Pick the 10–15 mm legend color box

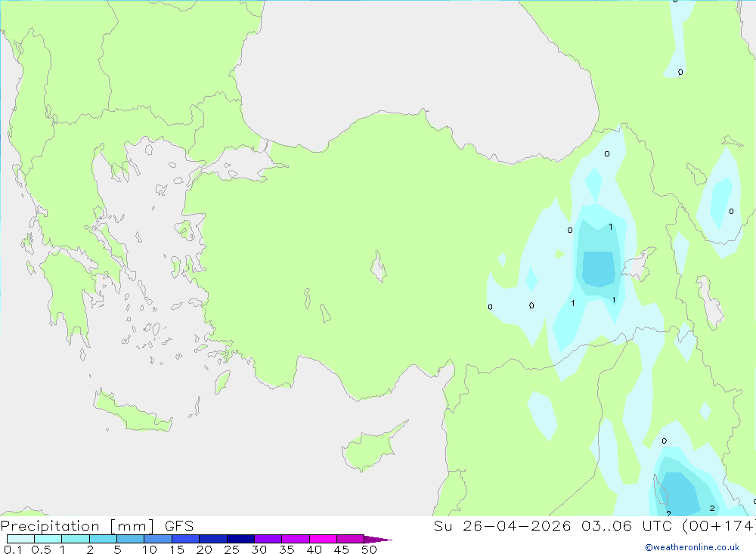tap(158, 539)
